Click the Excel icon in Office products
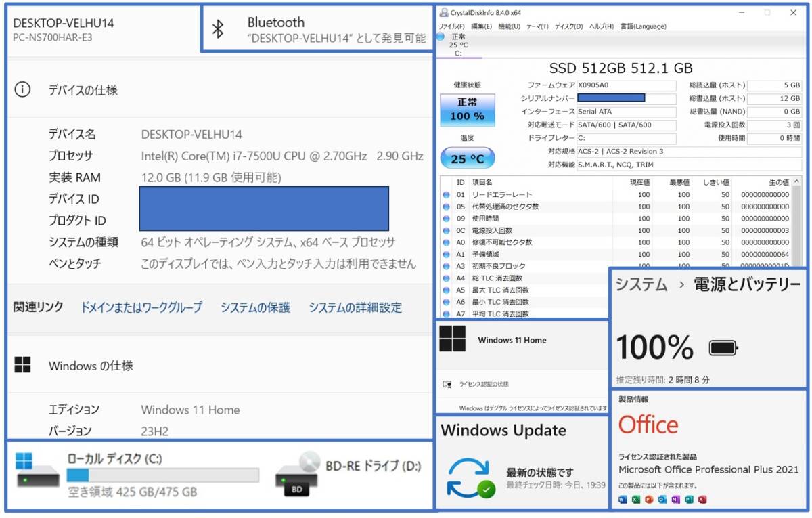This screenshot has height=518, width=812. click(636, 500)
